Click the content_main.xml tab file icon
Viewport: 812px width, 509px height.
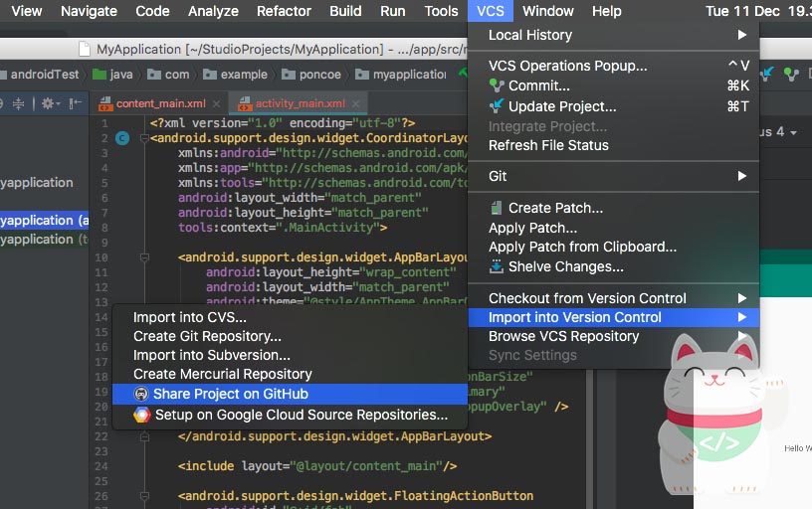point(105,104)
